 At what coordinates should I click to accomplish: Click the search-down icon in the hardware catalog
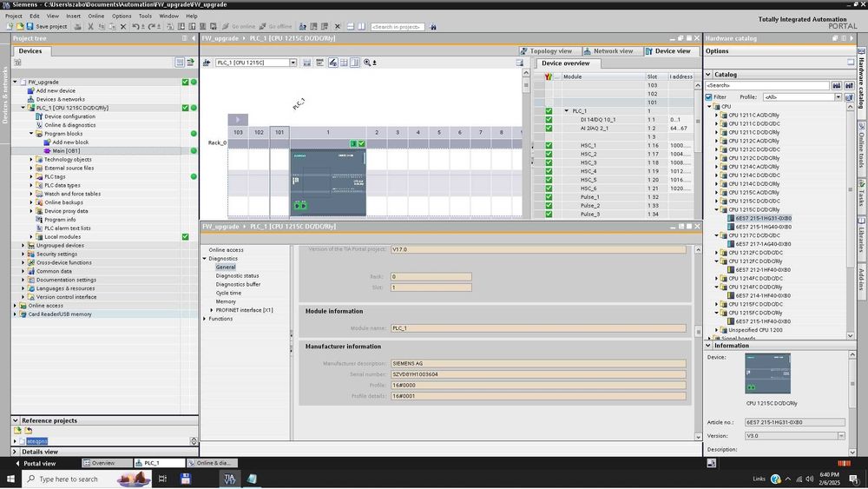(837, 86)
